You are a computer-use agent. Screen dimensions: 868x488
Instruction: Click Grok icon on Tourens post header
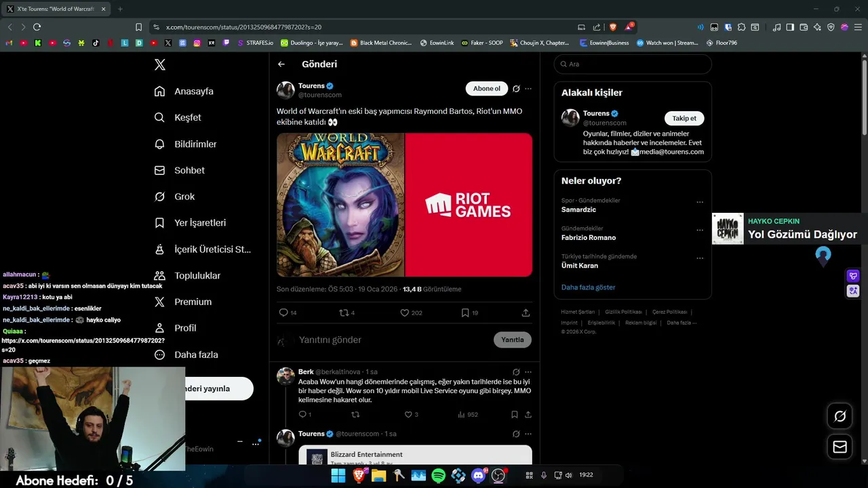point(516,89)
